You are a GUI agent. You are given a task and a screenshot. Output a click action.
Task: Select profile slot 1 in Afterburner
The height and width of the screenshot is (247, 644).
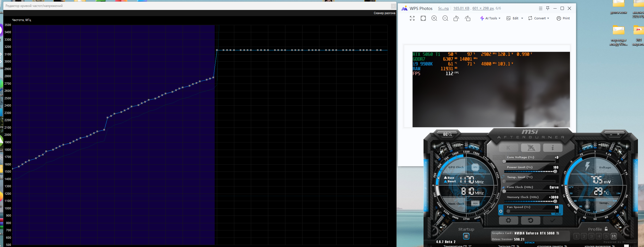click(x=577, y=236)
